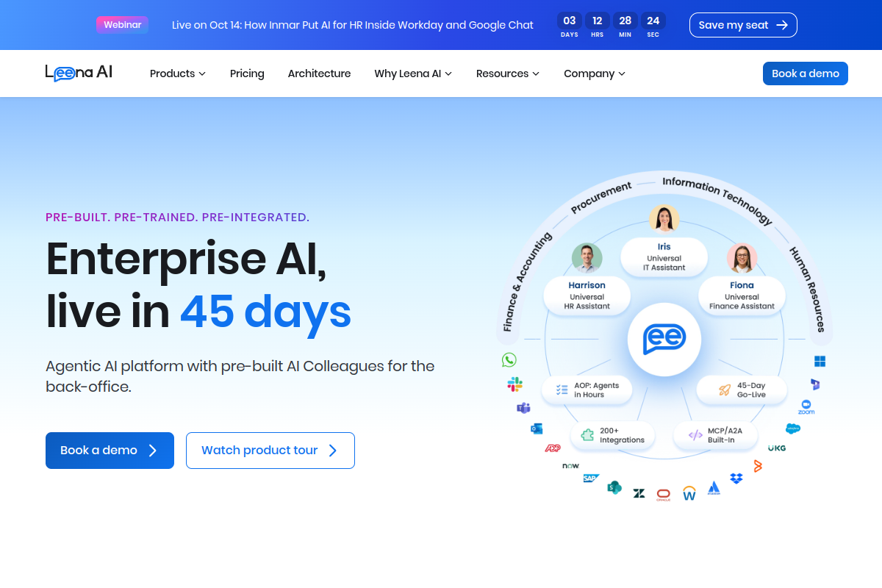Click the Zoom logo icon

[806, 407]
